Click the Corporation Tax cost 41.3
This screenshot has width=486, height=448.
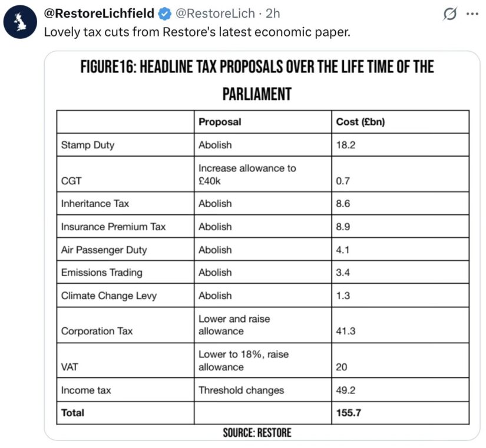tap(346, 331)
